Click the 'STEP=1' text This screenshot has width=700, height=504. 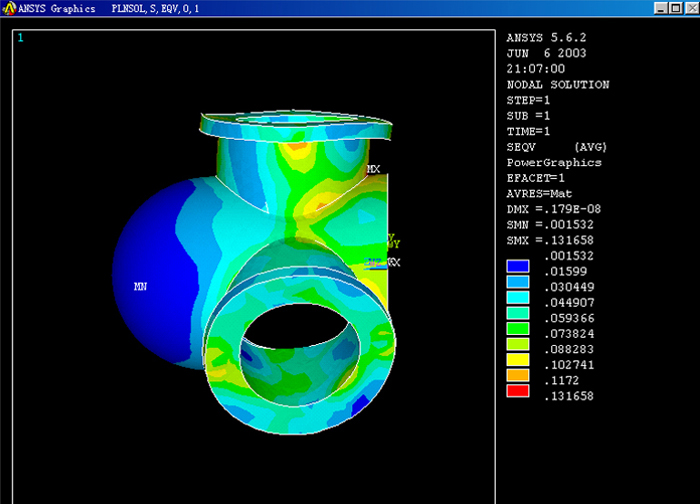[x=529, y=100]
